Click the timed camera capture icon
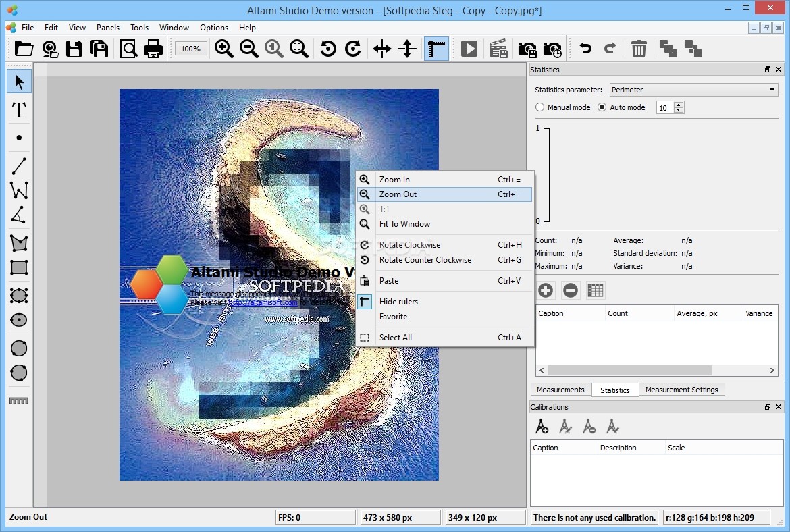 pos(552,49)
